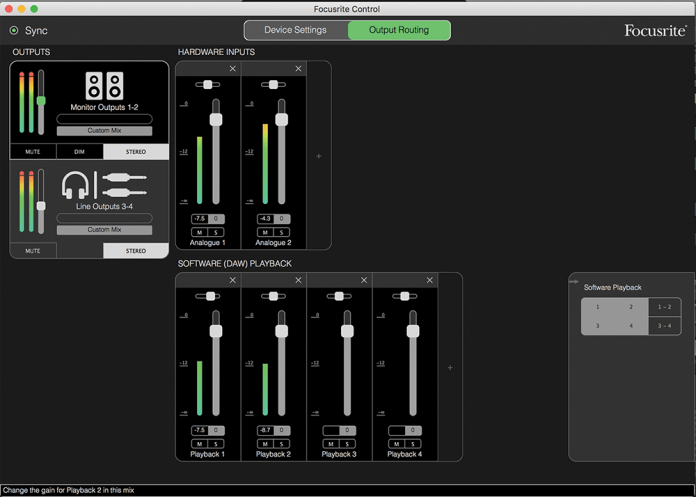Remove the Playback 4 channel with its X
696x497 pixels.
[430, 280]
